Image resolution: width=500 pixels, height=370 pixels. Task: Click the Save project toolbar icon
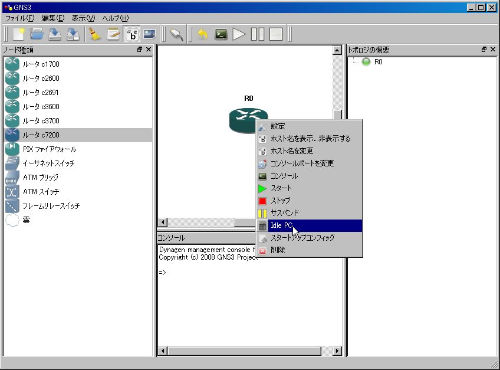(x=55, y=34)
